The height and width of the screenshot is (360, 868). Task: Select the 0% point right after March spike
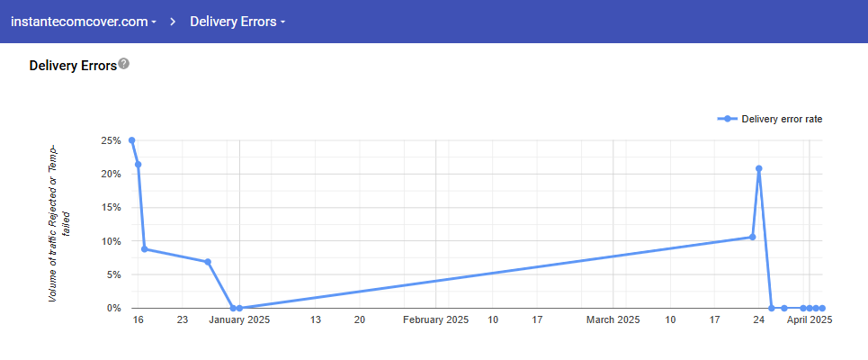[772, 308]
